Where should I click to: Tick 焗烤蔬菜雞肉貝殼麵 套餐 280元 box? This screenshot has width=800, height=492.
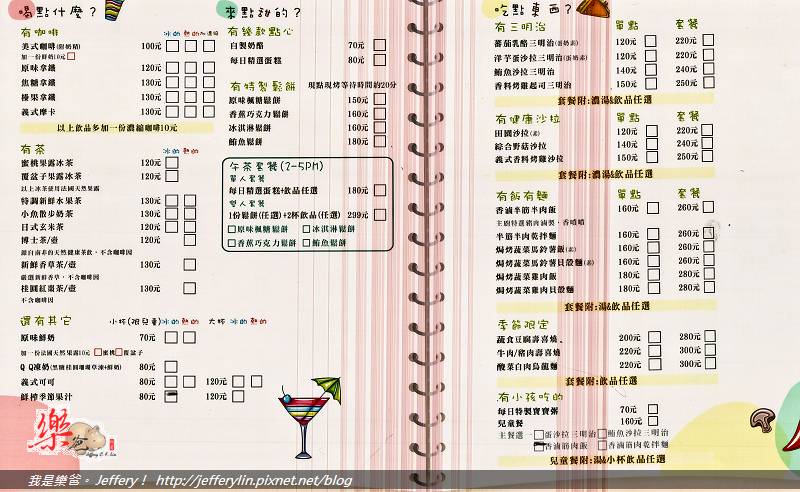pyautogui.click(x=709, y=287)
